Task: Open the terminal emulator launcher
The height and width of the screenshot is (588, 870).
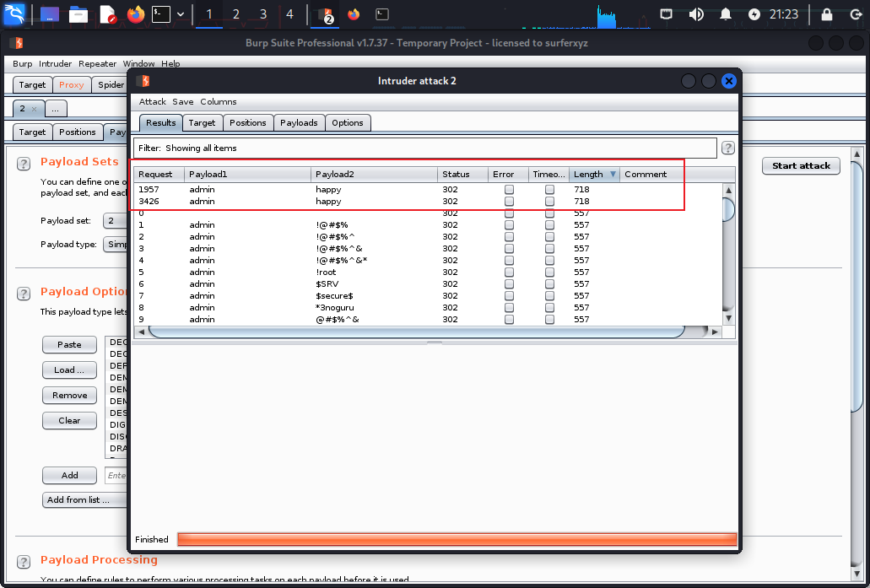Action: 161,14
